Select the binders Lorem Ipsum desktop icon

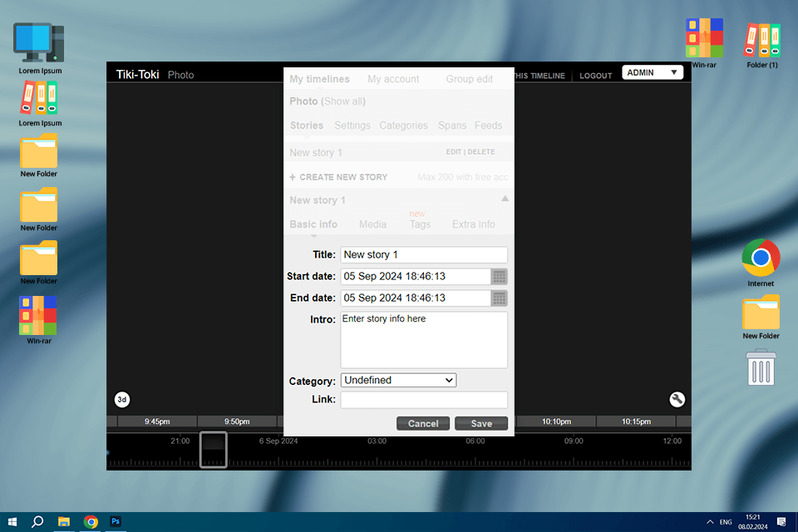40,105
